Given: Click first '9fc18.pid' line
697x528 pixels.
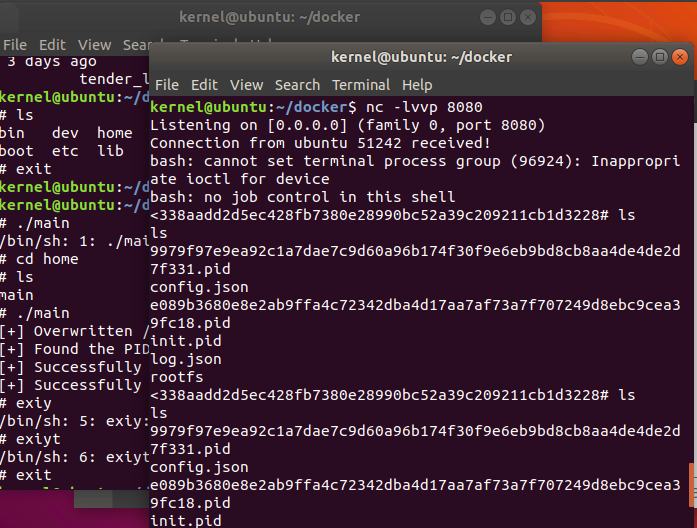Looking at the screenshot, I should [190, 323].
